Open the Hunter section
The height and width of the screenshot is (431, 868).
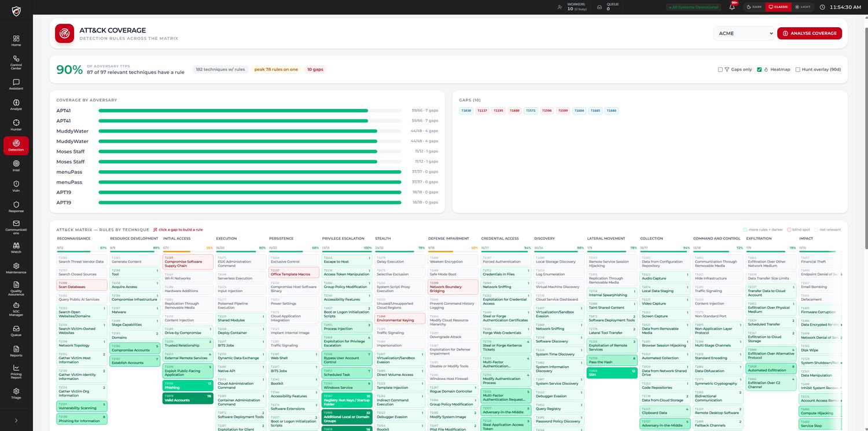coord(16,125)
